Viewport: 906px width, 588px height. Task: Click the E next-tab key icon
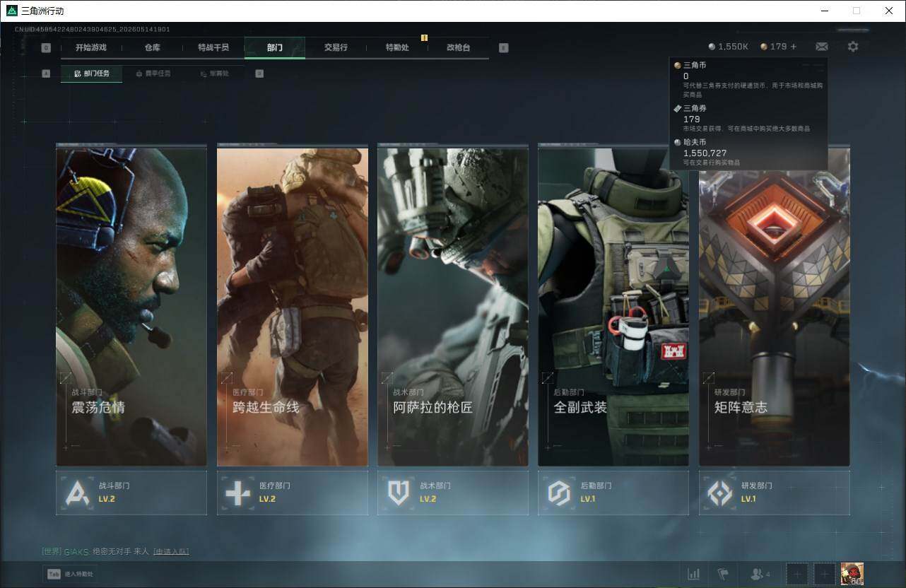click(503, 48)
